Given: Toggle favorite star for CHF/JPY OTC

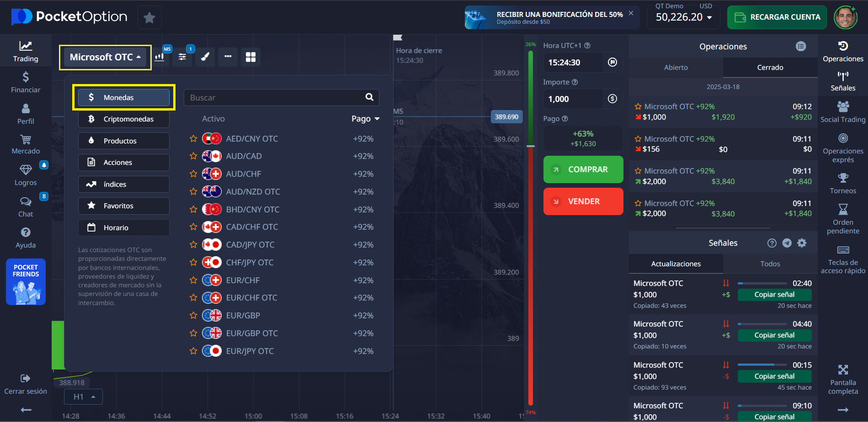Looking at the screenshot, I should tap(193, 263).
